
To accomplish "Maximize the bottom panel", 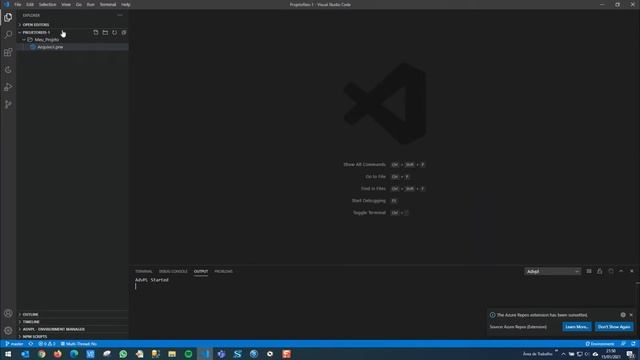I will coord(621,271).
